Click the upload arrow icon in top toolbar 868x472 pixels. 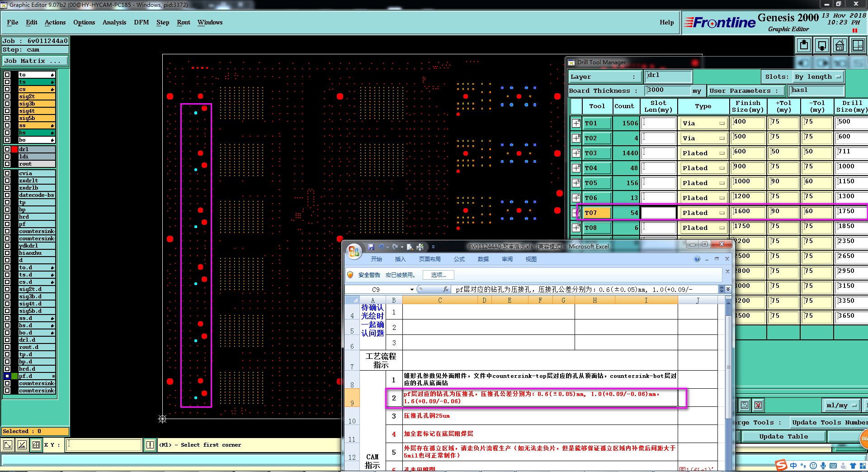(x=803, y=45)
